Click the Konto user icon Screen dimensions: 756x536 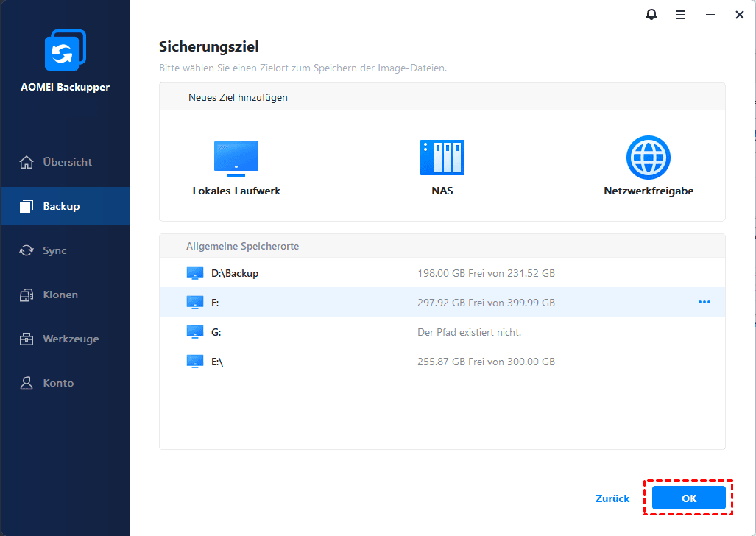pos(27,383)
